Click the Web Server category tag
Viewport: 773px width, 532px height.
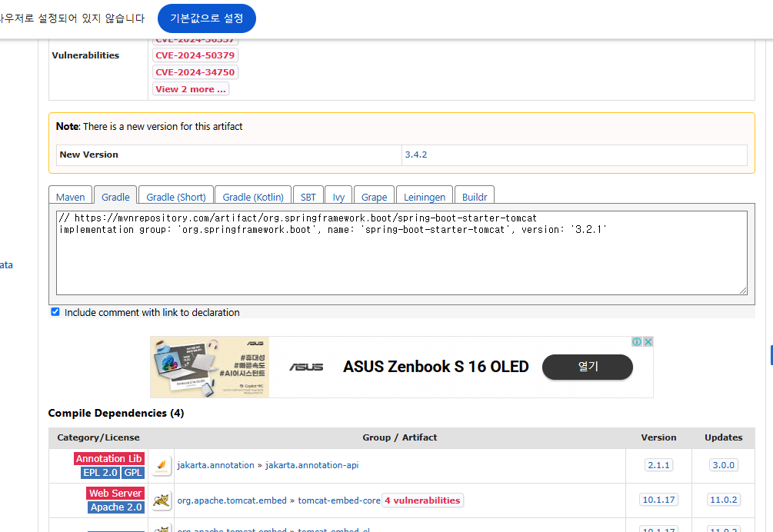115,493
